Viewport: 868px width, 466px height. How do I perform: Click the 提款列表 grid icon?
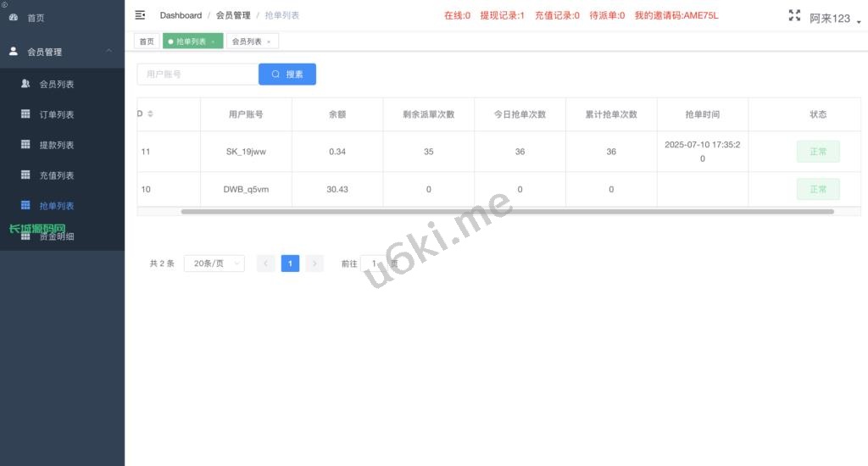pos(25,145)
